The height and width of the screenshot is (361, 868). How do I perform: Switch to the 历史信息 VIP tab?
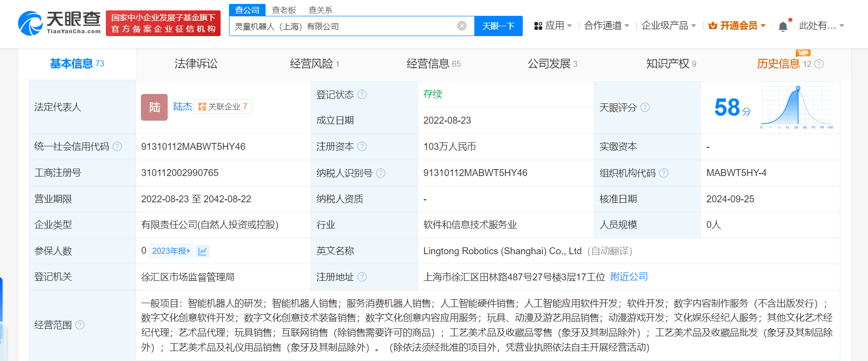(784, 64)
